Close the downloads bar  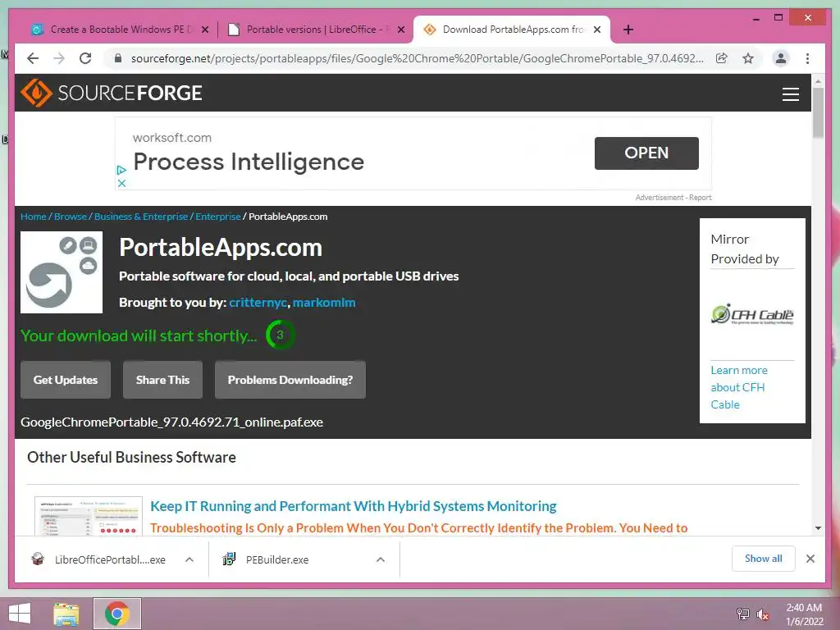(x=810, y=559)
